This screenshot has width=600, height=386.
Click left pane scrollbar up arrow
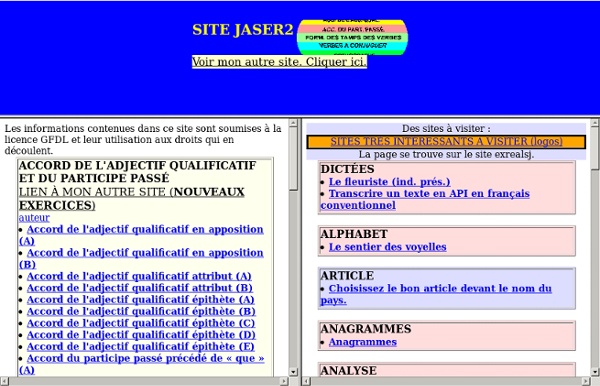click(293, 123)
